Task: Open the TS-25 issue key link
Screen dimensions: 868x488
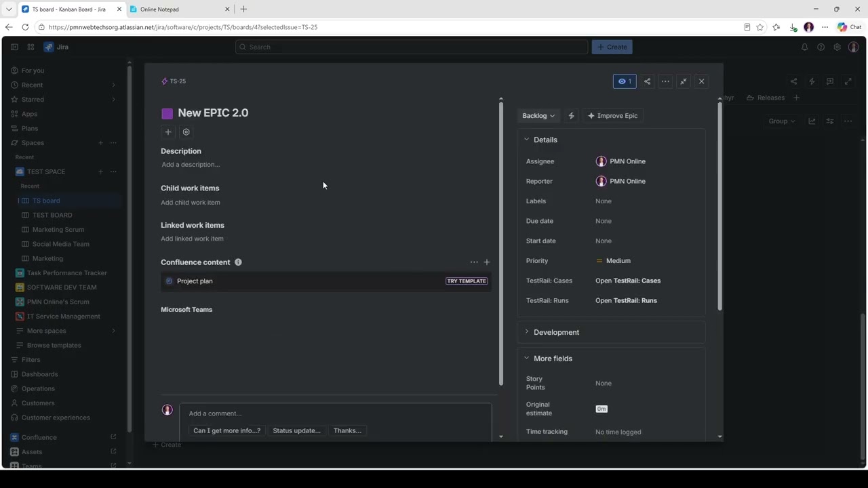Action: pyautogui.click(x=178, y=81)
